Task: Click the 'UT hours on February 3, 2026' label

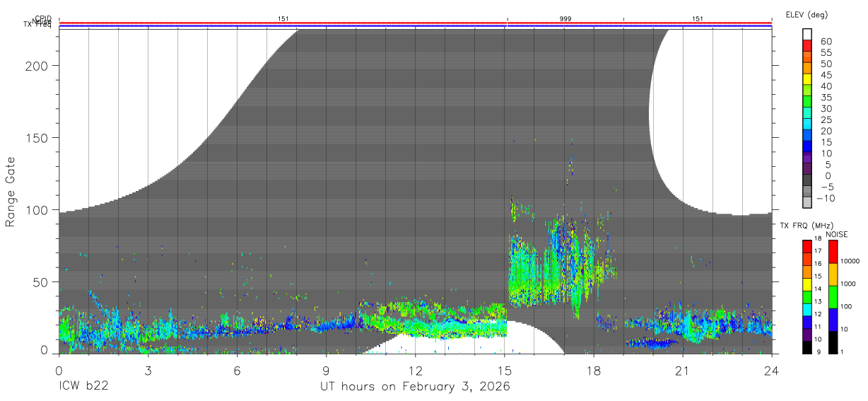Action: point(415,387)
